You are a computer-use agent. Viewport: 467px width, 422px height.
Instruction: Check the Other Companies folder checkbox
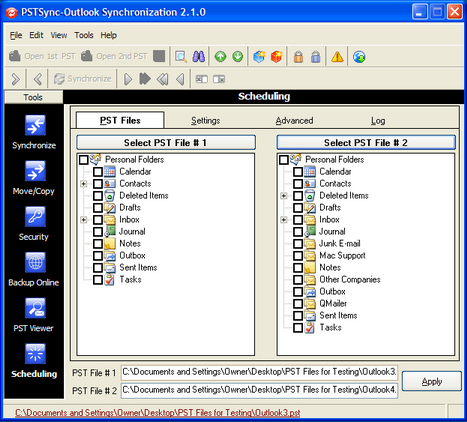tap(298, 280)
